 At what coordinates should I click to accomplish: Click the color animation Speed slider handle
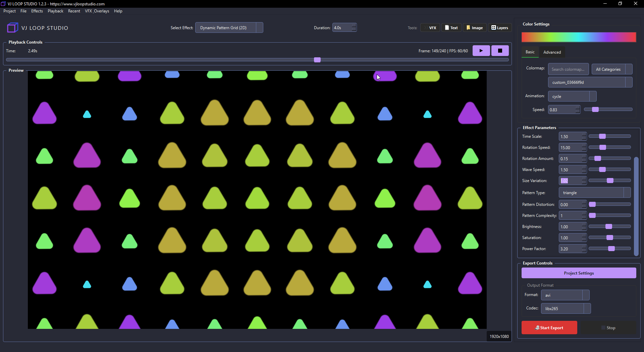click(x=595, y=109)
